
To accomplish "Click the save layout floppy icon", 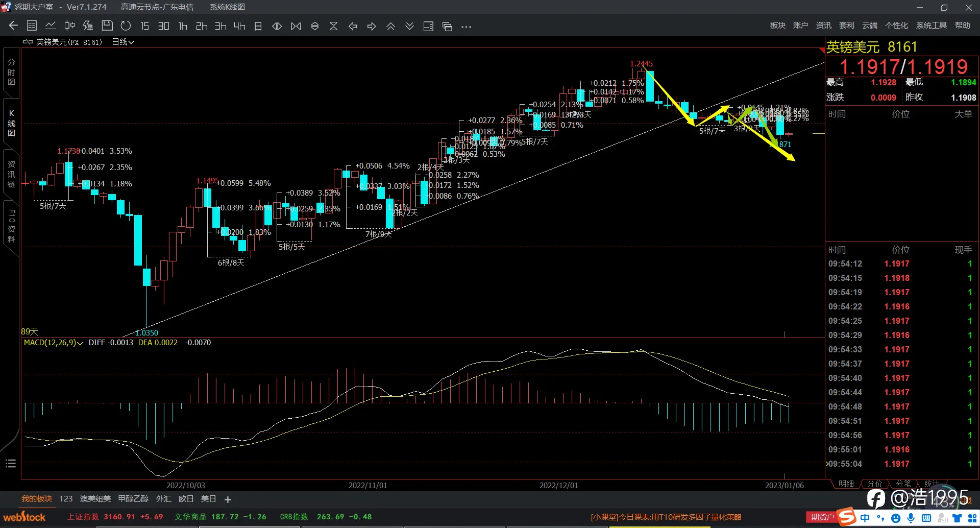I will [107, 26].
